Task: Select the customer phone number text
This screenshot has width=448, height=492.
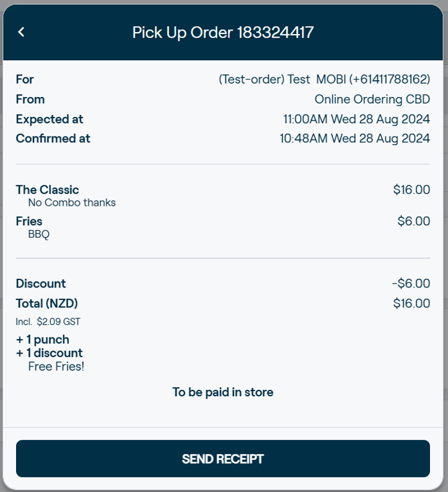Action: 389,79
